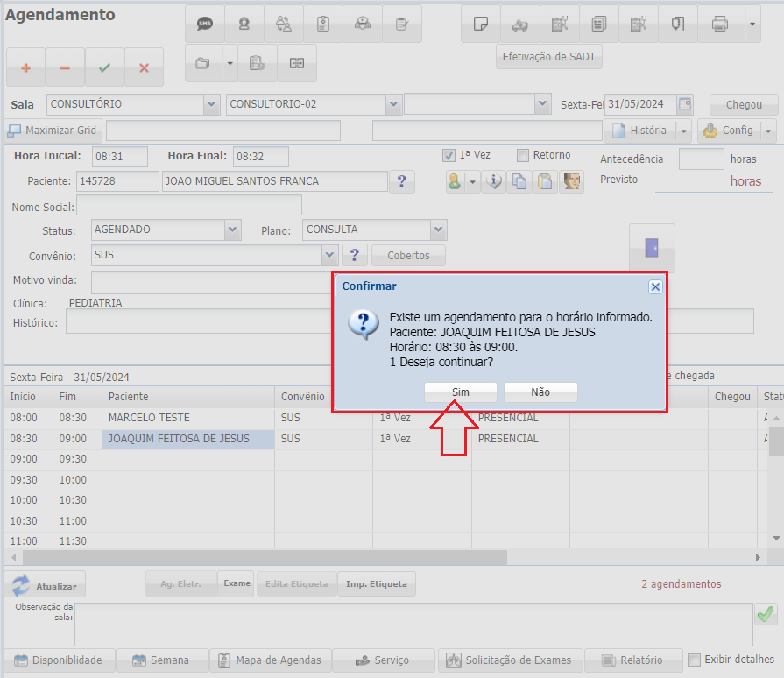
Task: Click the question mark beside Convênio
Action: click(355, 255)
